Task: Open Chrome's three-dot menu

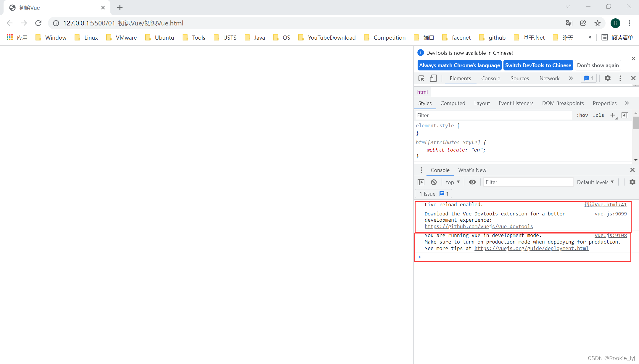Action: click(630, 23)
